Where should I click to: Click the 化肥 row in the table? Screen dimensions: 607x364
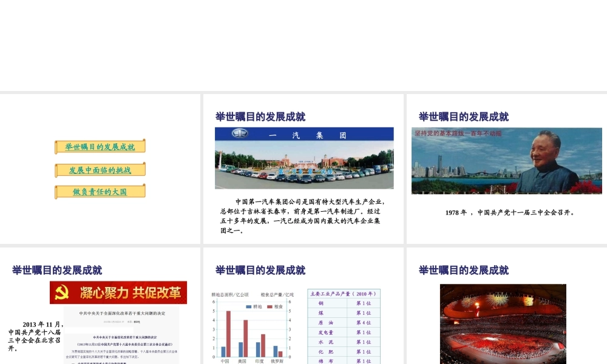(344, 352)
